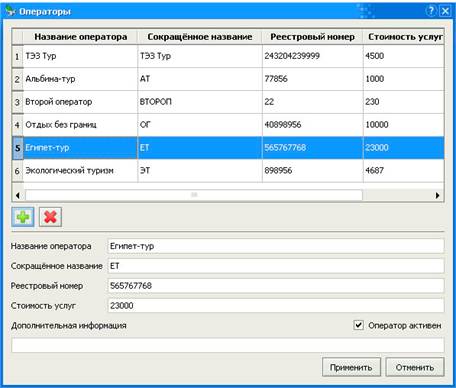The width and height of the screenshot is (456, 388).
Task: Click right arrow of horizontal scrollbar
Action: [x=438, y=195]
